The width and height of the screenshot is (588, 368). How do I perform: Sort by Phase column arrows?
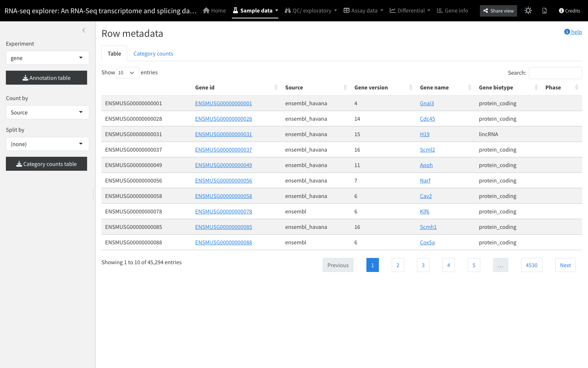point(577,87)
